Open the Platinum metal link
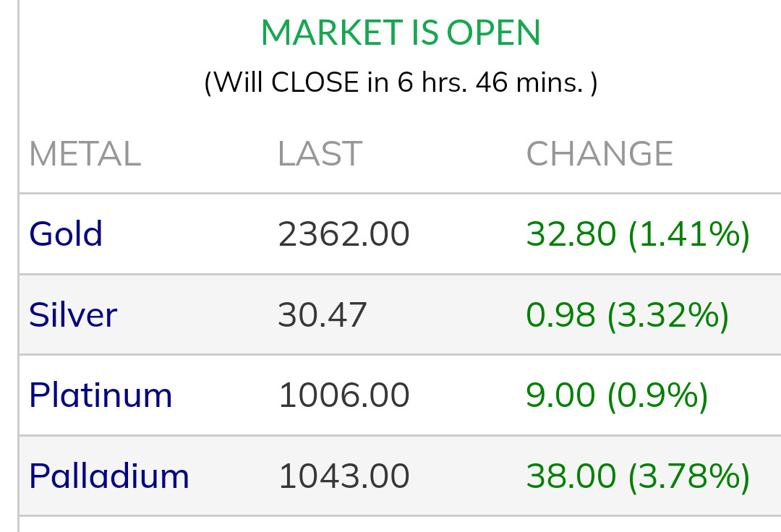Image resolution: width=781 pixels, height=532 pixels. [101, 395]
